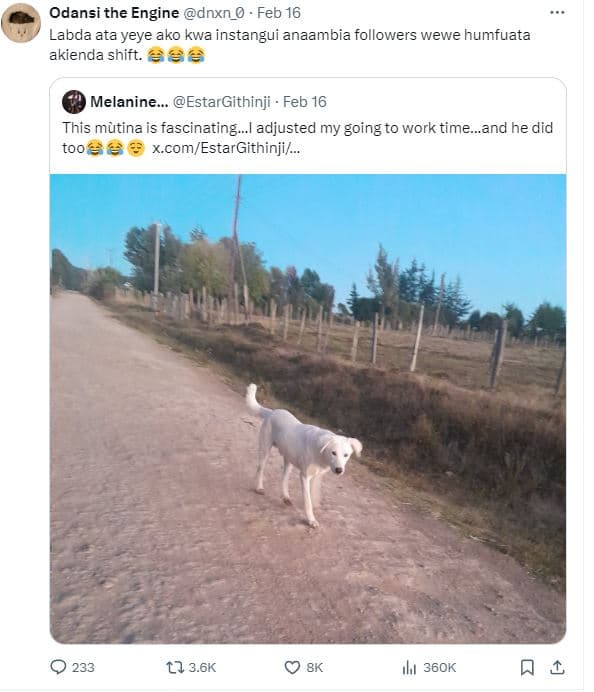594x692 pixels.
Task: Click the share upload icon
Action: coord(557,667)
